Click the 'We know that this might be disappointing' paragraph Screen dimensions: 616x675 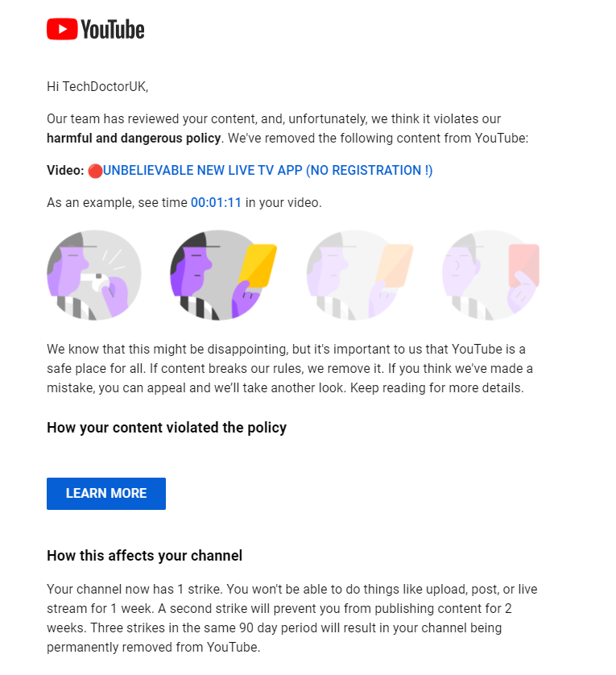tap(290, 368)
